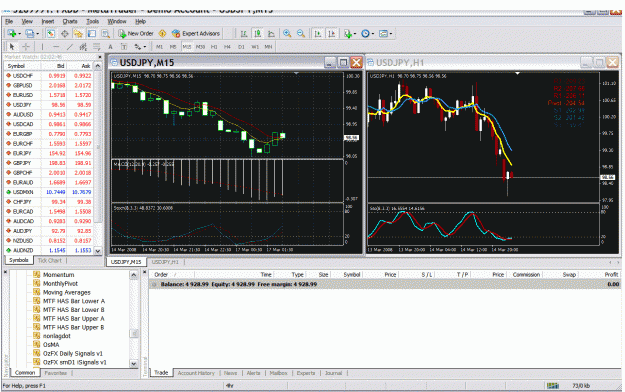
Task: Click the Market Watch vertical scrollbar thumb
Action: tap(98, 147)
